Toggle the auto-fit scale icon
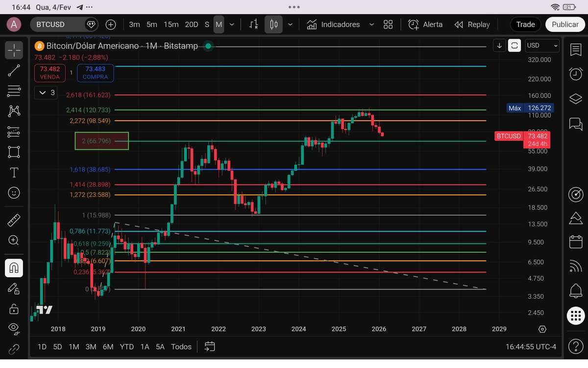Image resolution: width=588 pixels, height=368 pixels. [514, 46]
